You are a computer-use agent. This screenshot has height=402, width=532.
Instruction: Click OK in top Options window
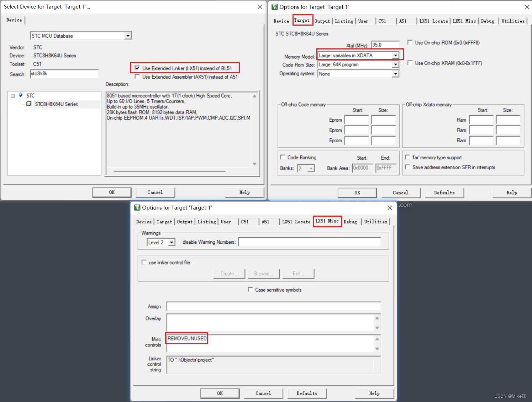[357, 193]
